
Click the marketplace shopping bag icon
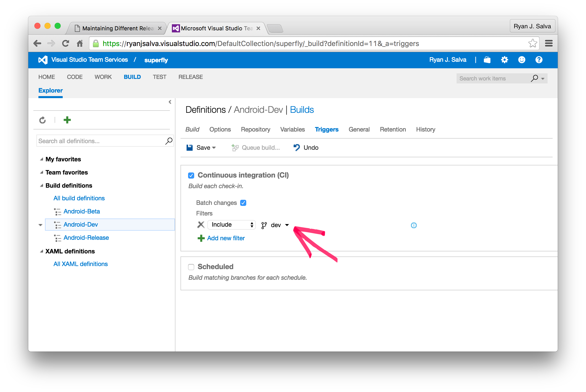[487, 60]
